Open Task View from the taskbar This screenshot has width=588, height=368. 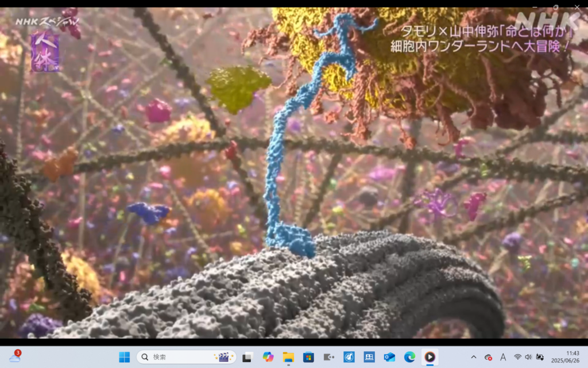[247, 357]
